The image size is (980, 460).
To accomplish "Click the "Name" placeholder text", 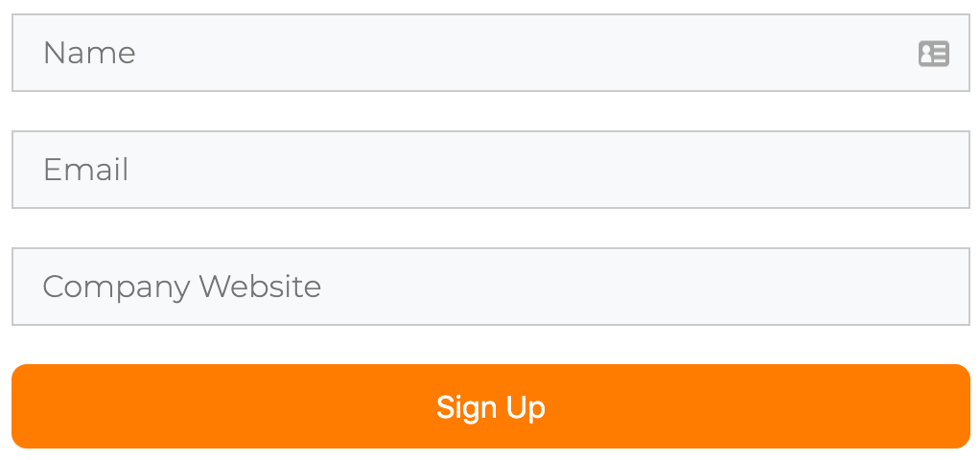I will 89,53.
